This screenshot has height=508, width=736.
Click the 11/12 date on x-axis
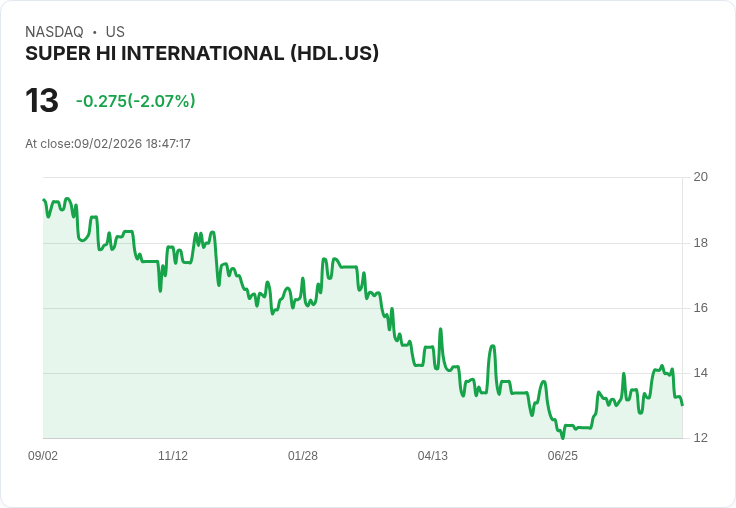(173, 455)
